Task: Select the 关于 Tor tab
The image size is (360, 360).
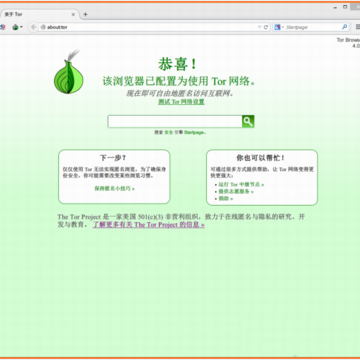Action: [39, 15]
